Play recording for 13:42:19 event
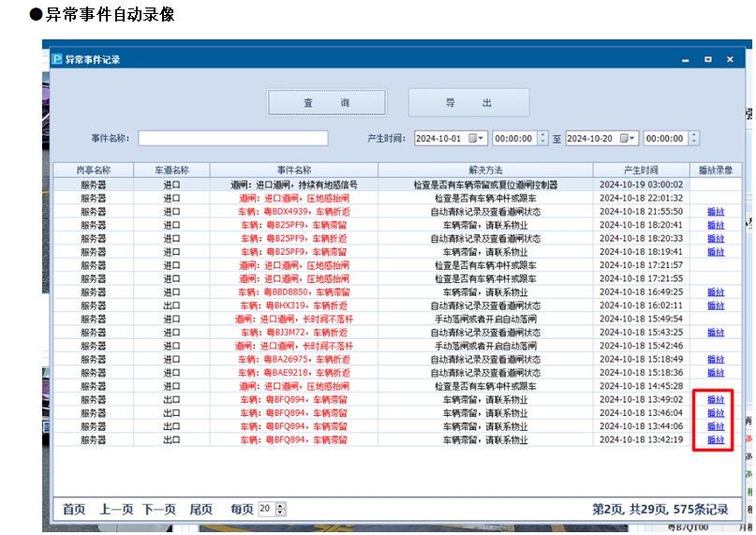The width and height of the screenshot is (756, 535). click(x=716, y=440)
